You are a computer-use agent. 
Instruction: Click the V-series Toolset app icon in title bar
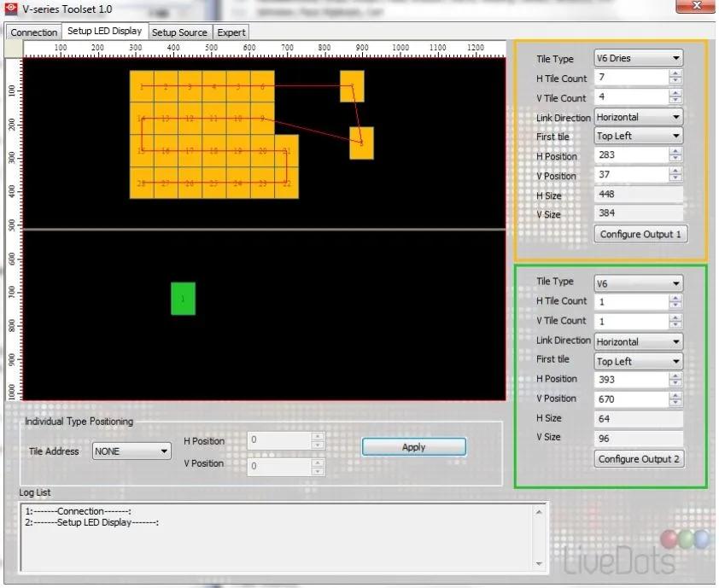(11, 9)
